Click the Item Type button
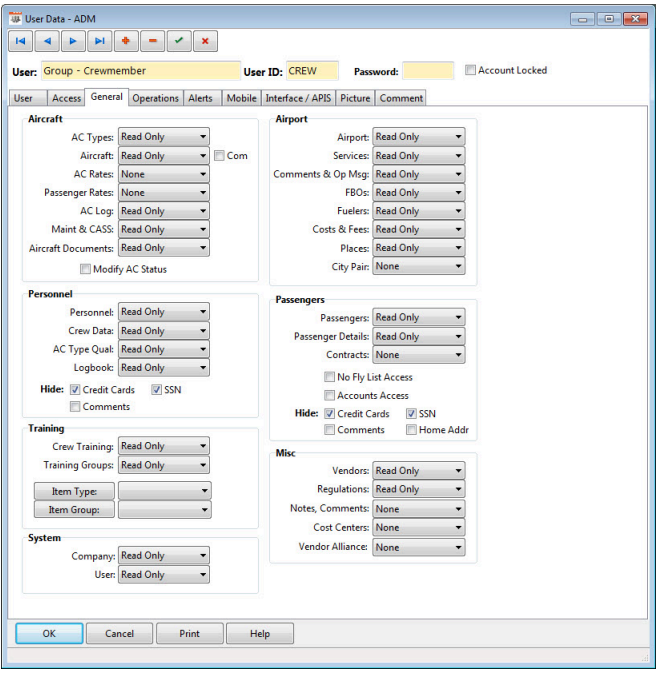Image resolution: width=661 pixels, height=676 pixels. [75, 491]
